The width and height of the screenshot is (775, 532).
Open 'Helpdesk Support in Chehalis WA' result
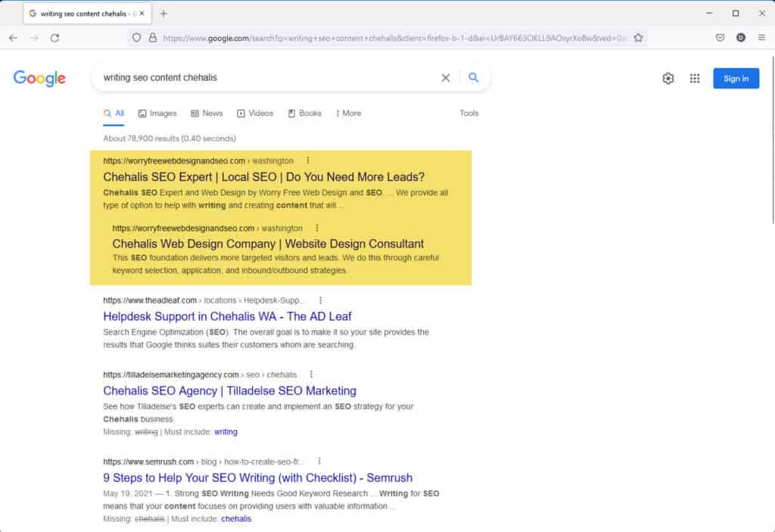(x=227, y=316)
